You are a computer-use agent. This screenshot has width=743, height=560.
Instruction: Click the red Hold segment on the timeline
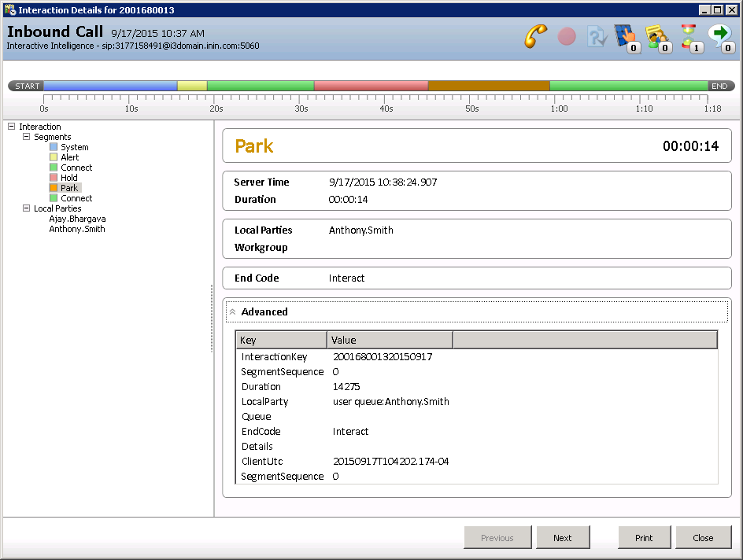(371, 86)
